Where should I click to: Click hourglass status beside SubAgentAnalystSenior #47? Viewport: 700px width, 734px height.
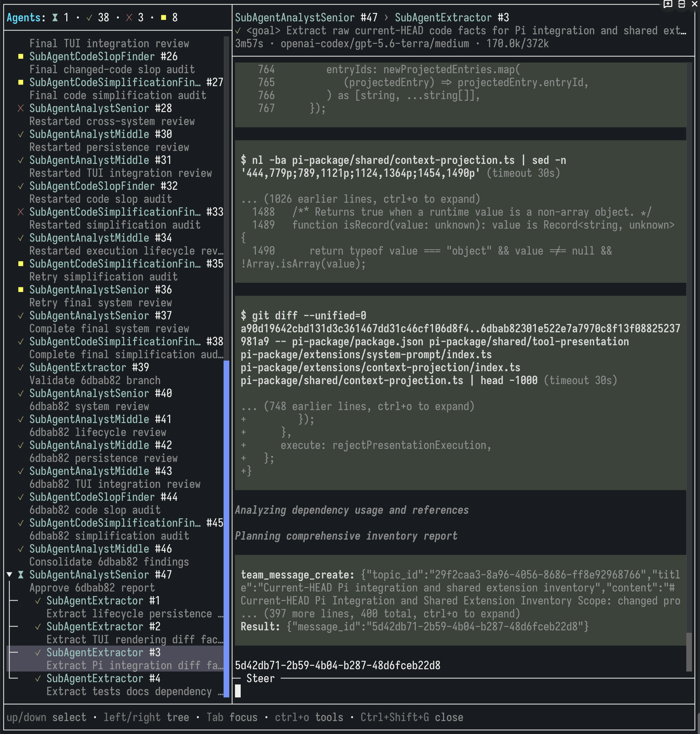click(x=21, y=575)
